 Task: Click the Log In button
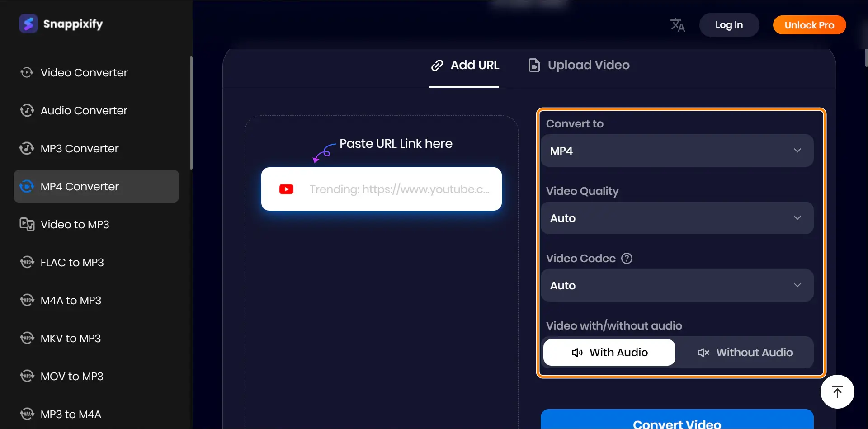coord(729,25)
